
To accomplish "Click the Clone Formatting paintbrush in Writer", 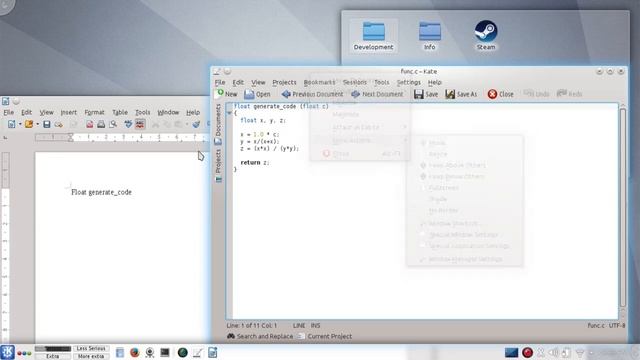I will pos(196,124).
